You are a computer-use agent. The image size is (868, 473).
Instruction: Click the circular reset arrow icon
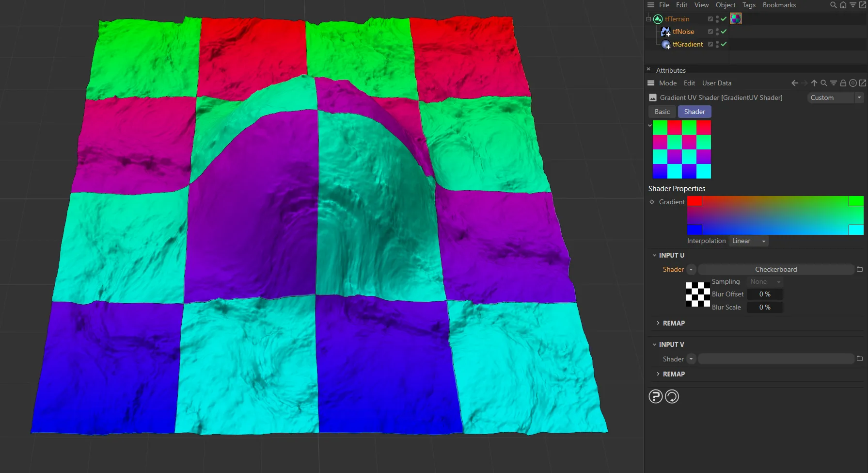point(672,396)
